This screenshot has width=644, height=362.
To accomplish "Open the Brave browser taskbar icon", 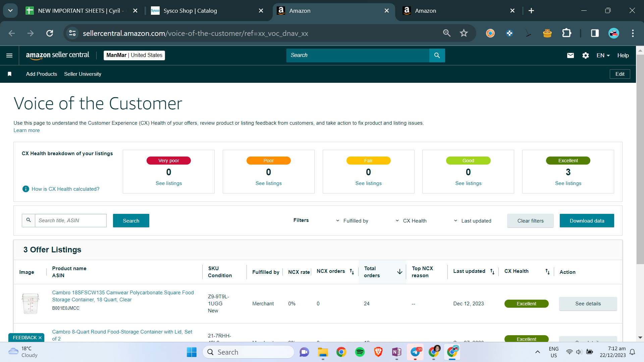I will [x=378, y=352].
